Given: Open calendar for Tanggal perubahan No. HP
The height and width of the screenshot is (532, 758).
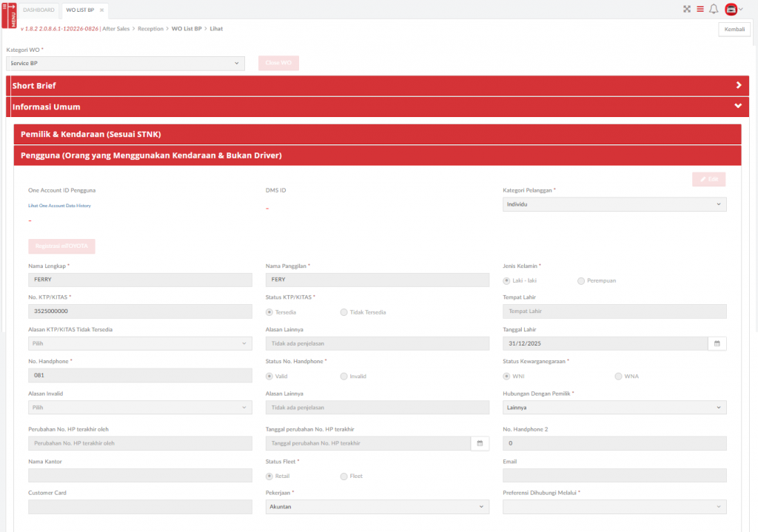Looking at the screenshot, I should coord(480,443).
